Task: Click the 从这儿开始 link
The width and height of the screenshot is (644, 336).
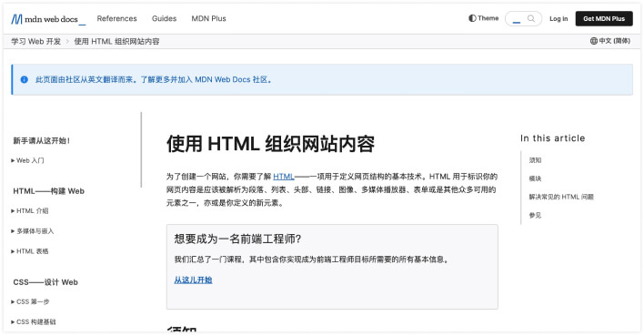Action: click(193, 280)
